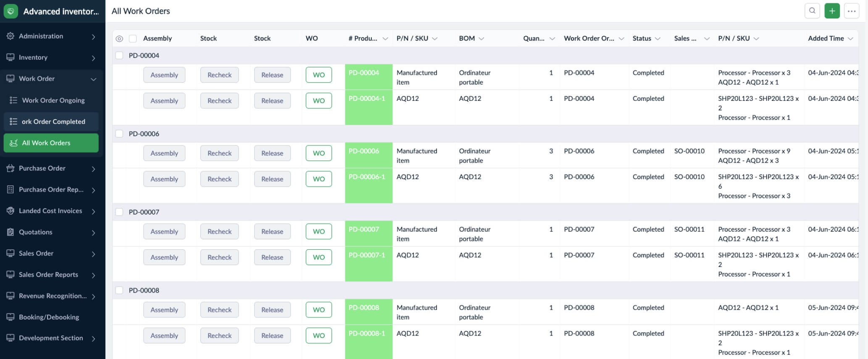Click the Sales Order Reports icon
Screen dimensions: 868x359
[x=11, y=275]
